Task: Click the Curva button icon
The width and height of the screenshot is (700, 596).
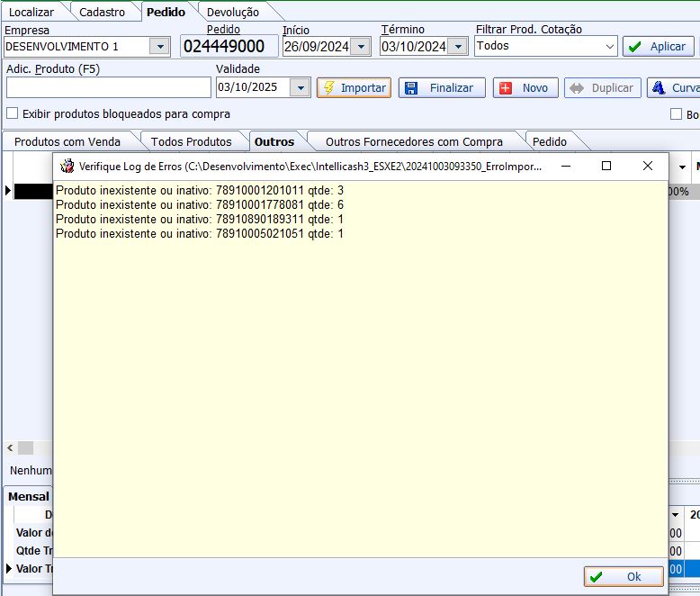Action: tap(660, 87)
